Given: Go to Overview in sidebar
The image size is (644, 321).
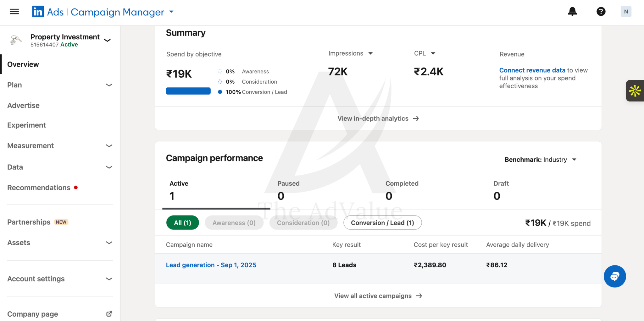Looking at the screenshot, I should pos(23,64).
